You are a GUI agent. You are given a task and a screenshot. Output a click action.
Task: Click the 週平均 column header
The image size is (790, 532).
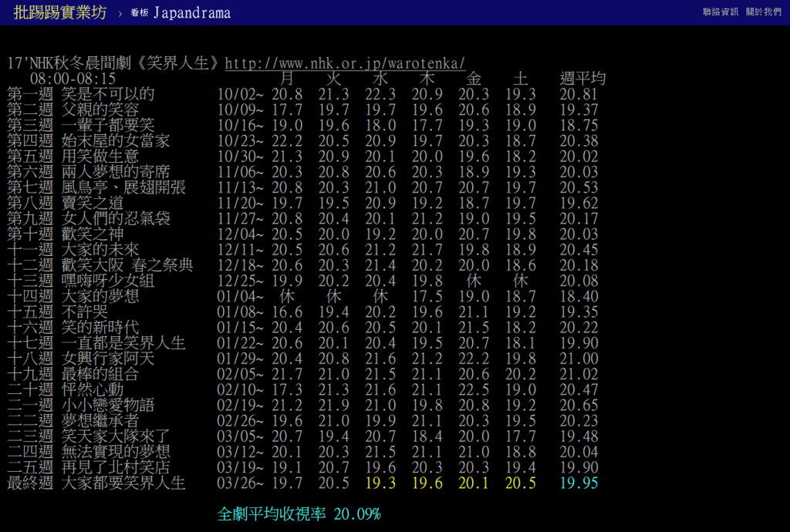(582, 79)
